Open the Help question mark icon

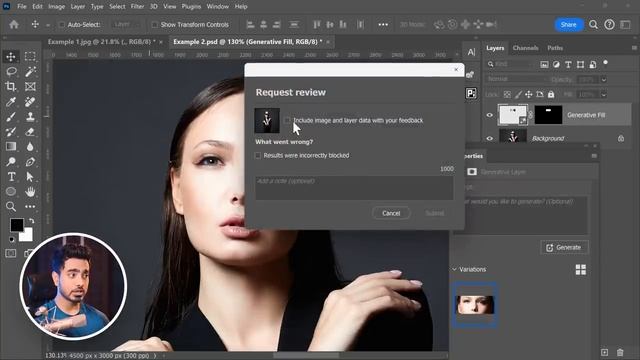(x=609, y=25)
